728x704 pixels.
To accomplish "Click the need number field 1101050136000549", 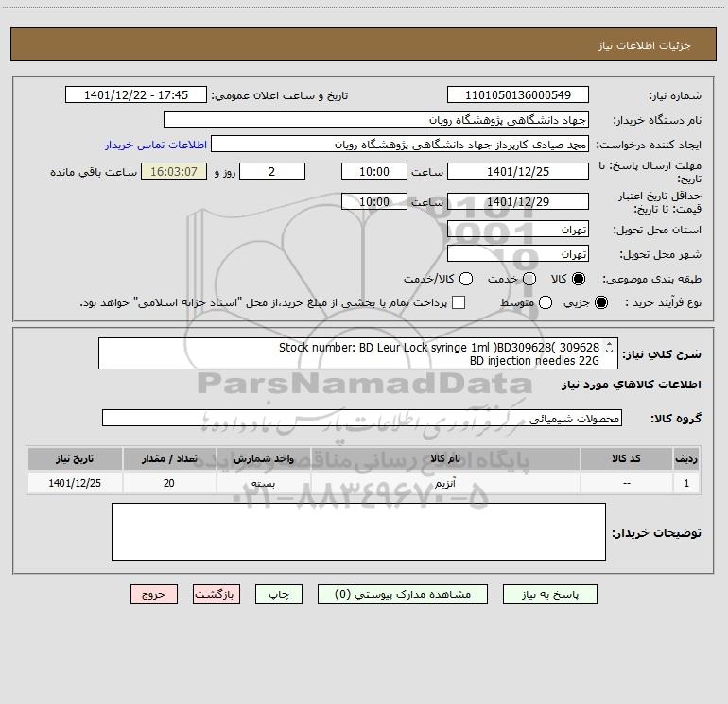I will [518, 95].
